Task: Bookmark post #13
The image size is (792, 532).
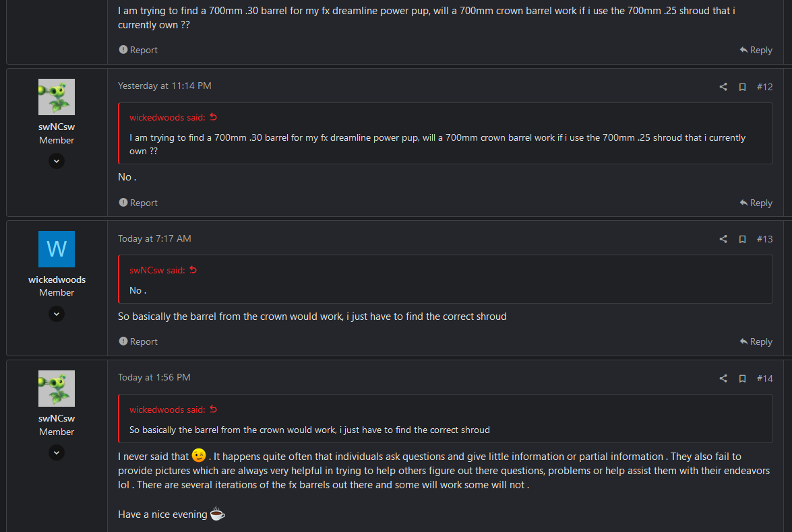Action: tap(742, 239)
